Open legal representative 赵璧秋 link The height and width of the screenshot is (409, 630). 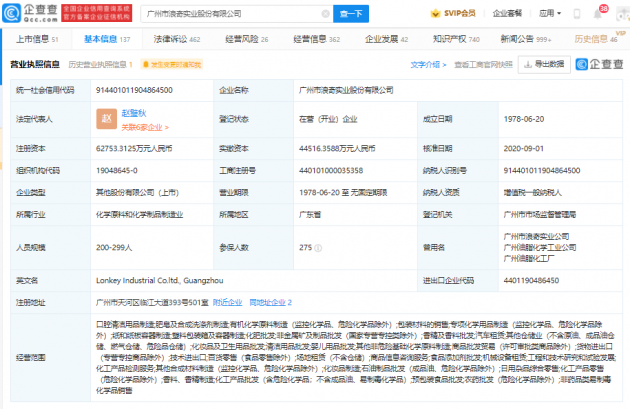click(x=134, y=113)
